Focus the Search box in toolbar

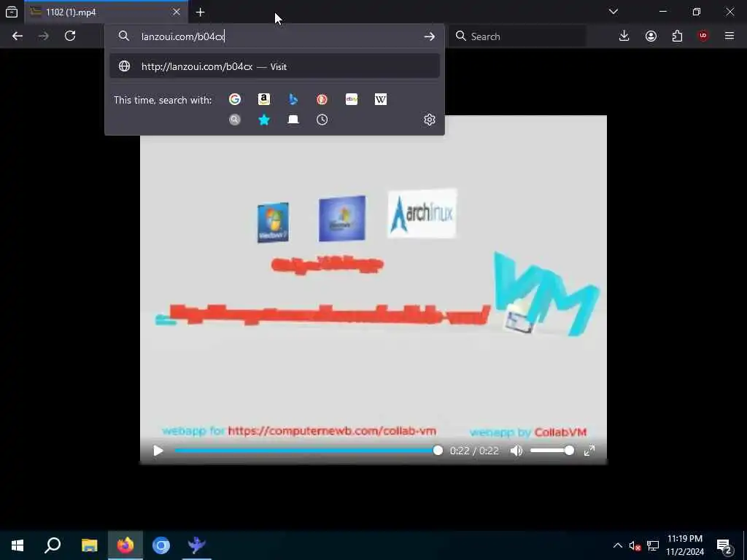[518, 36]
